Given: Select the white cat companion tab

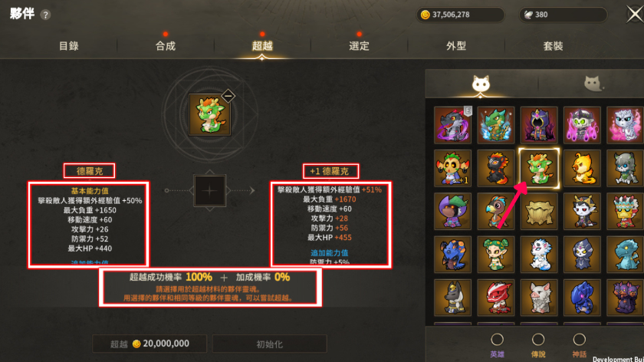Looking at the screenshot, I should pyautogui.click(x=481, y=84).
